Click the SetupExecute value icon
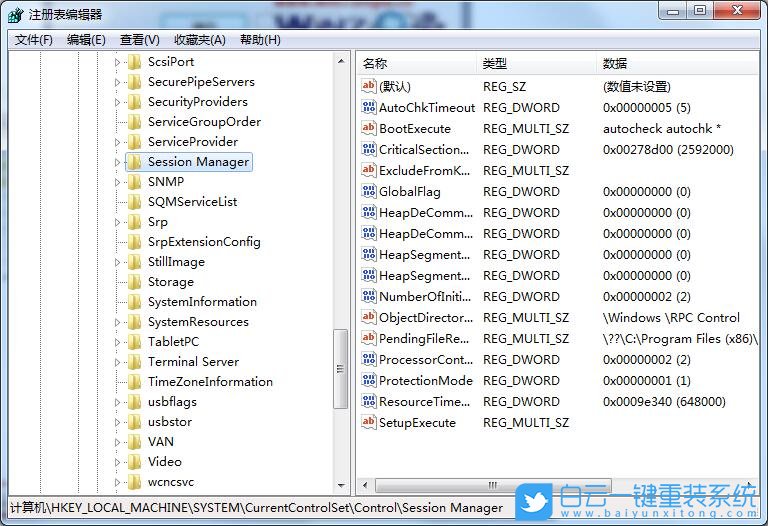The width and height of the screenshot is (768, 526). 368,423
